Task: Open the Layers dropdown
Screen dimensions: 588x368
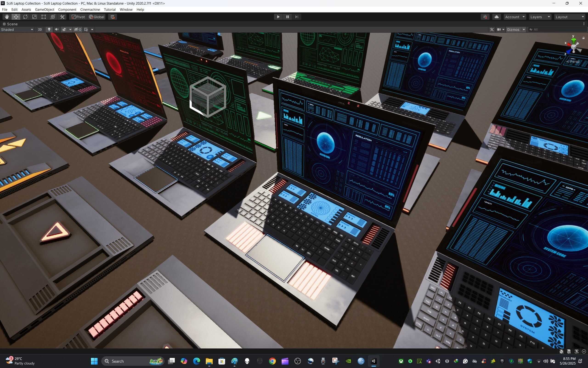Action: click(x=540, y=17)
